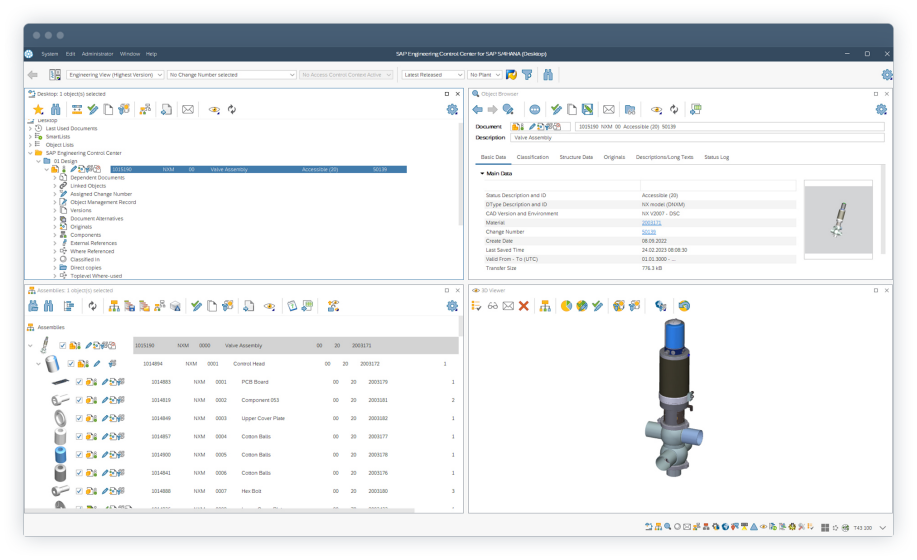This screenshot has height=560, width=917.
Task: Open the Administrator menu
Action: 97,54
